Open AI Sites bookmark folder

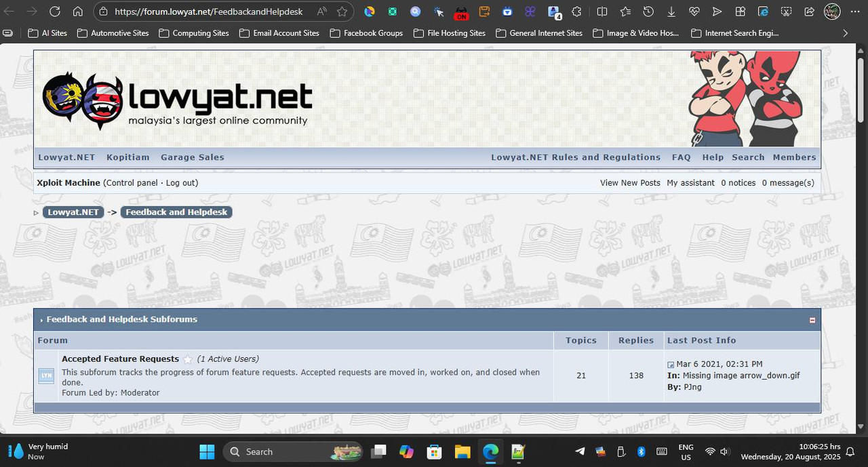point(47,33)
